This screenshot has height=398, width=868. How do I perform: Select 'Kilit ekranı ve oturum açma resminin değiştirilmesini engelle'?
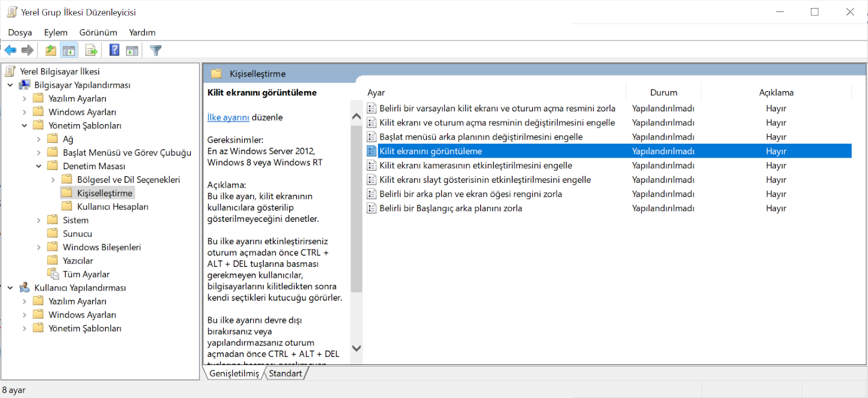(x=497, y=123)
